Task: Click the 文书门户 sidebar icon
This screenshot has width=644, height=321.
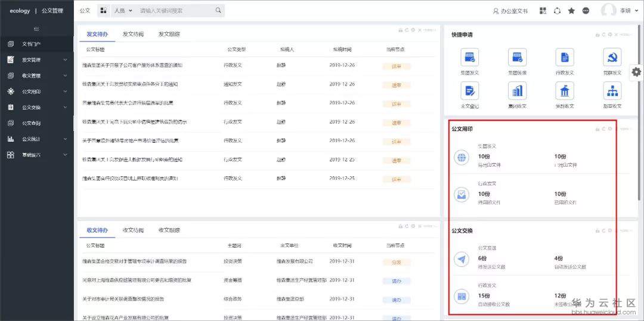Action: pyautogui.click(x=11, y=44)
